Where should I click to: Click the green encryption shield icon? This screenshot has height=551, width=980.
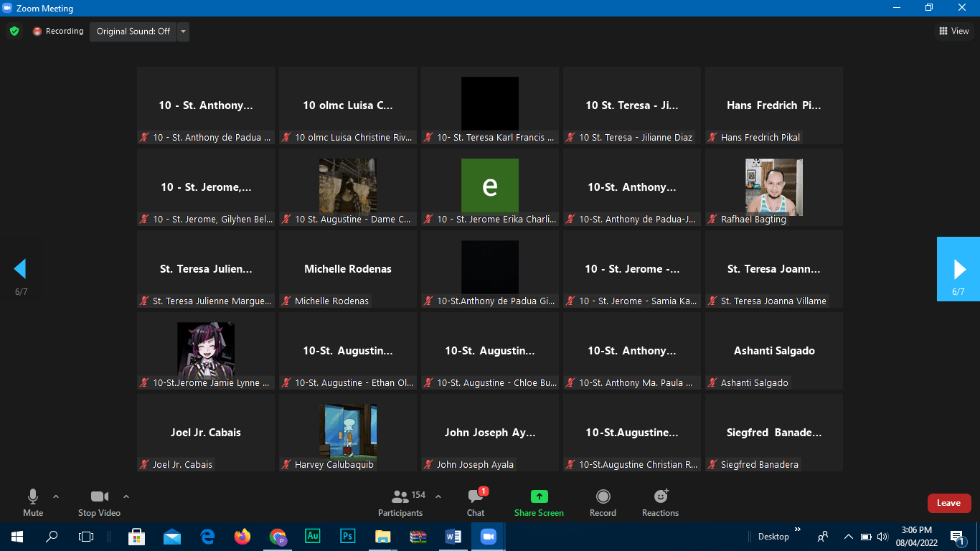pos(14,32)
